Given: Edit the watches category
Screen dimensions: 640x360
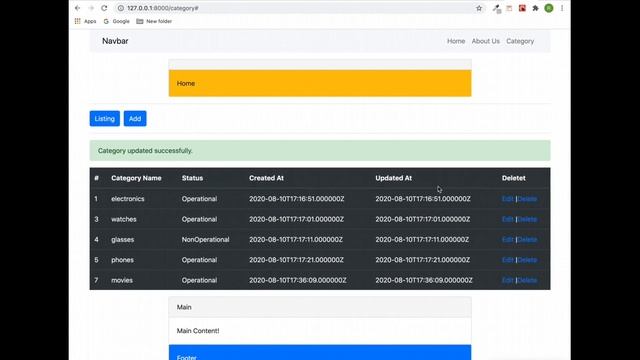Looking at the screenshot, I should point(508,219).
